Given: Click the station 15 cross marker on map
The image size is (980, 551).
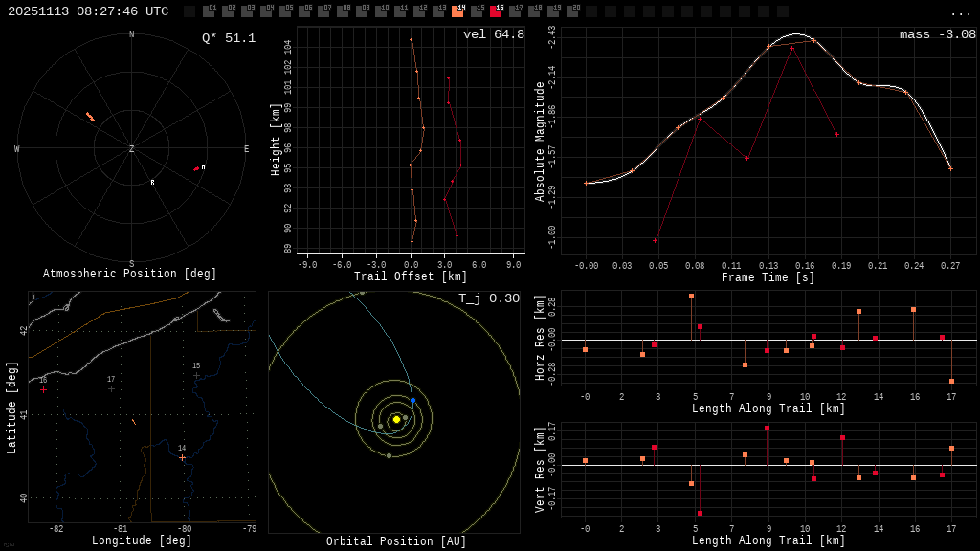Looking at the screenshot, I should pos(196,375).
